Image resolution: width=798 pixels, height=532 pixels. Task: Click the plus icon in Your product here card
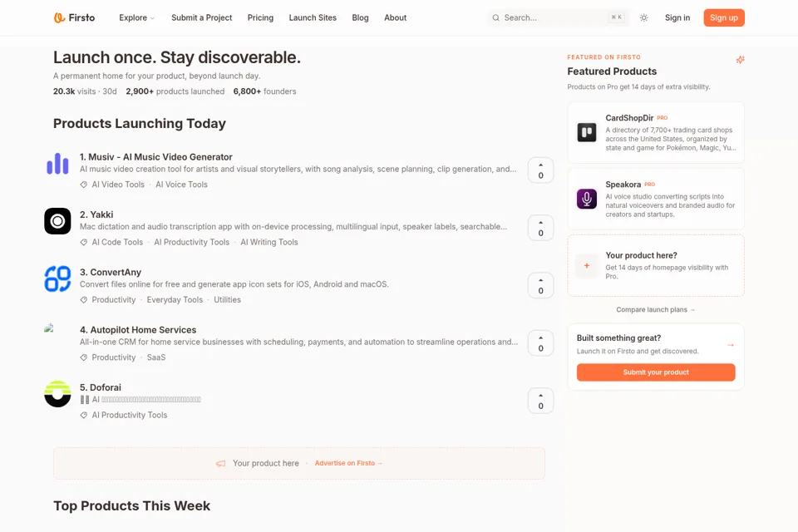point(587,266)
